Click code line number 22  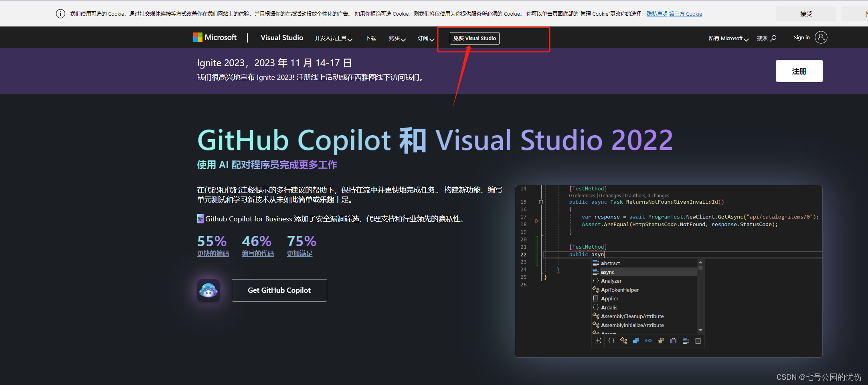(x=523, y=255)
